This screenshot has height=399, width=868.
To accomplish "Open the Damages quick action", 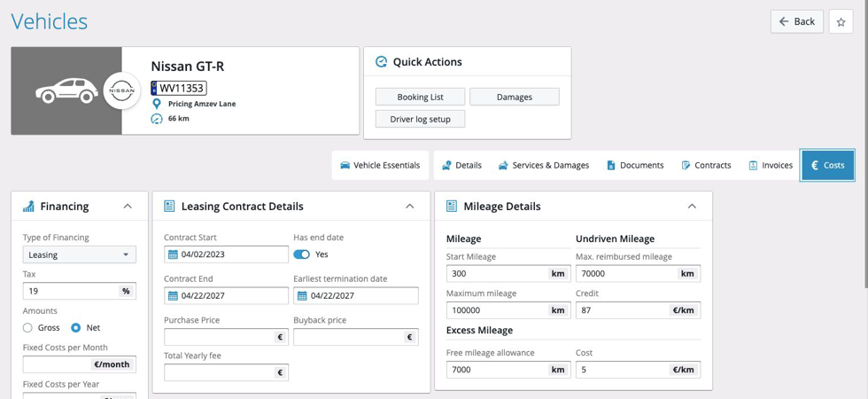I will [x=515, y=97].
